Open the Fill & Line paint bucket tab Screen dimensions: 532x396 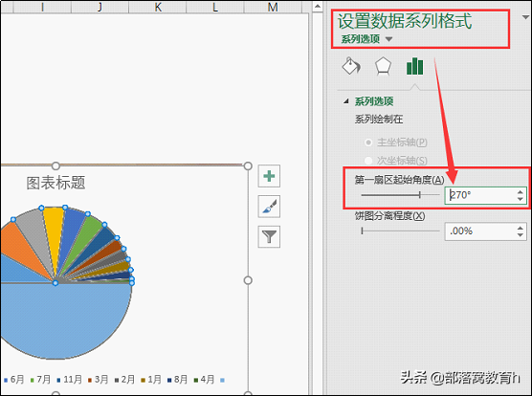pos(351,66)
